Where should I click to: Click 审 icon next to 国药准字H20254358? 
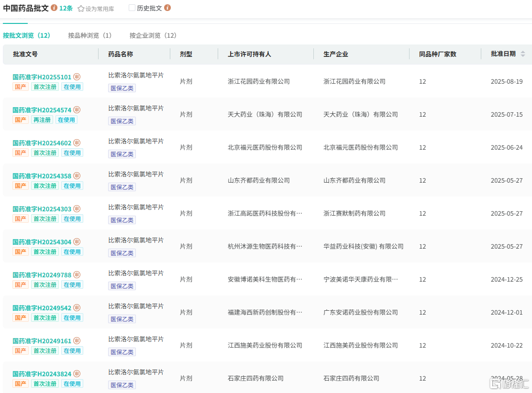[x=77, y=175]
